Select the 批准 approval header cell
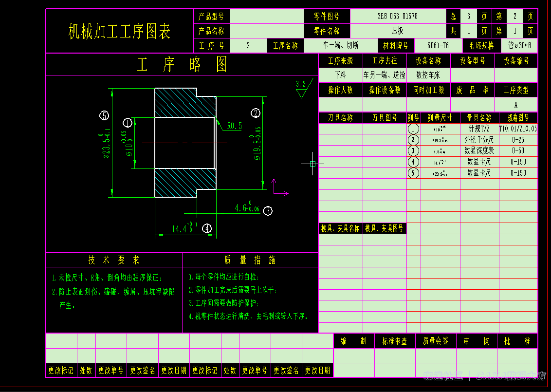The image size is (551, 392). (x=517, y=341)
